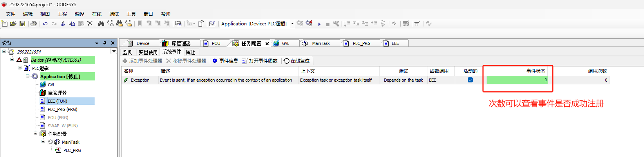The image size is (644, 157).
Task: Paste from clipboard toolbar icon
Action: tap(81, 23)
